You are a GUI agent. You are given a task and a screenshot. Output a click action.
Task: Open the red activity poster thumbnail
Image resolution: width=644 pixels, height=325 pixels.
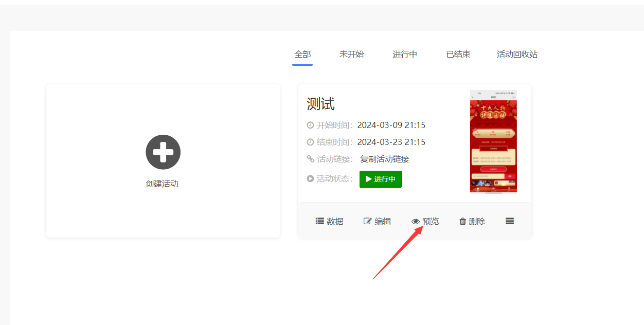pyautogui.click(x=493, y=141)
